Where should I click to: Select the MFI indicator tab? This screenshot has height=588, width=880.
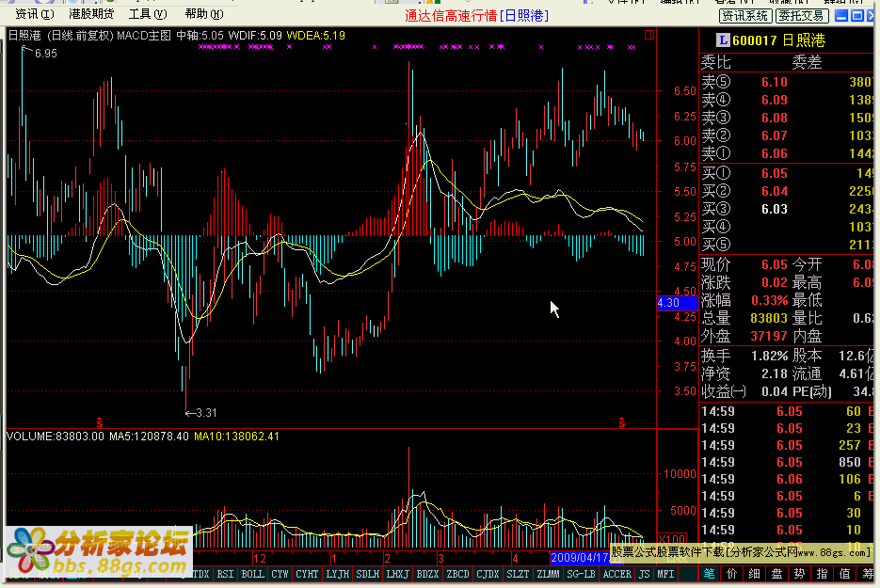[x=665, y=574]
